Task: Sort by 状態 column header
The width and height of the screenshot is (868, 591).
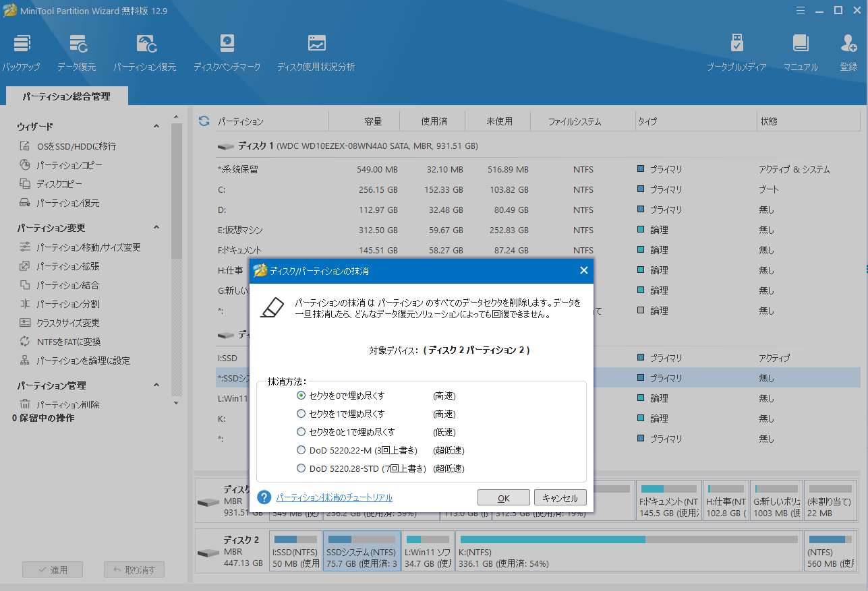Action: (809, 121)
